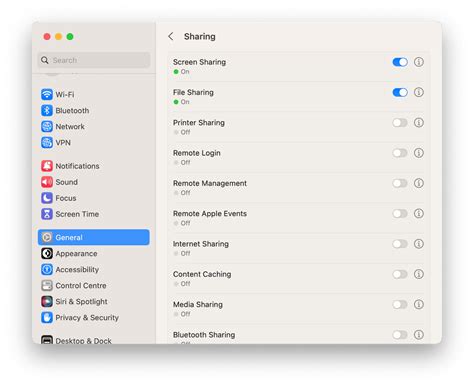Select Screen Time hourglass icon
Image resolution: width=474 pixels, height=386 pixels.
(47, 214)
